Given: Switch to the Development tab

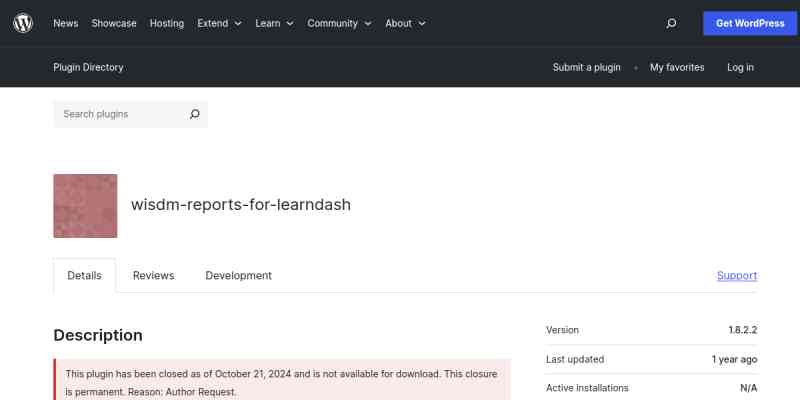Looking at the screenshot, I should coord(238,275).
